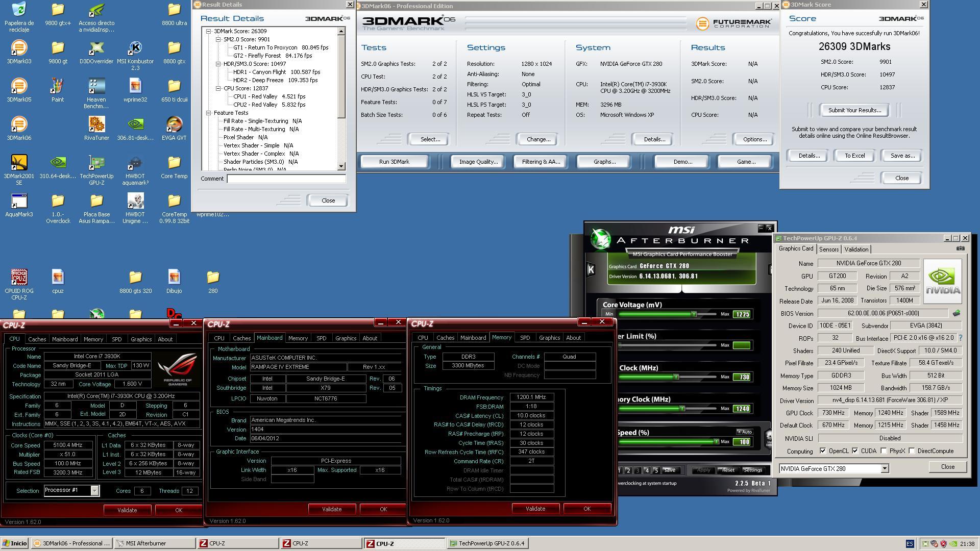Collapse the CPU Score tree node
980x551 pixels.
(218, 88)
